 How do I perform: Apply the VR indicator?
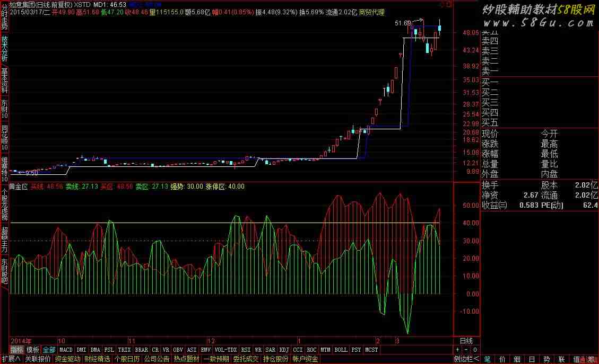[166, 350]
